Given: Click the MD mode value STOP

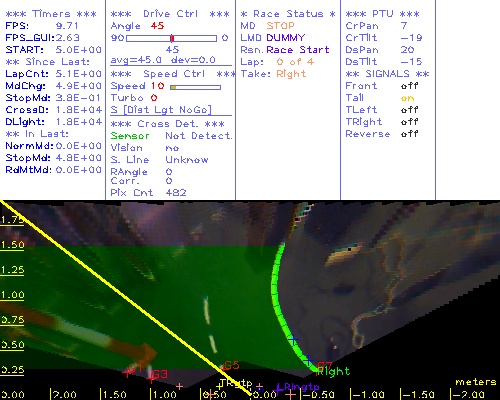Looking at the screenshot, I should click(x=280, y=26).
